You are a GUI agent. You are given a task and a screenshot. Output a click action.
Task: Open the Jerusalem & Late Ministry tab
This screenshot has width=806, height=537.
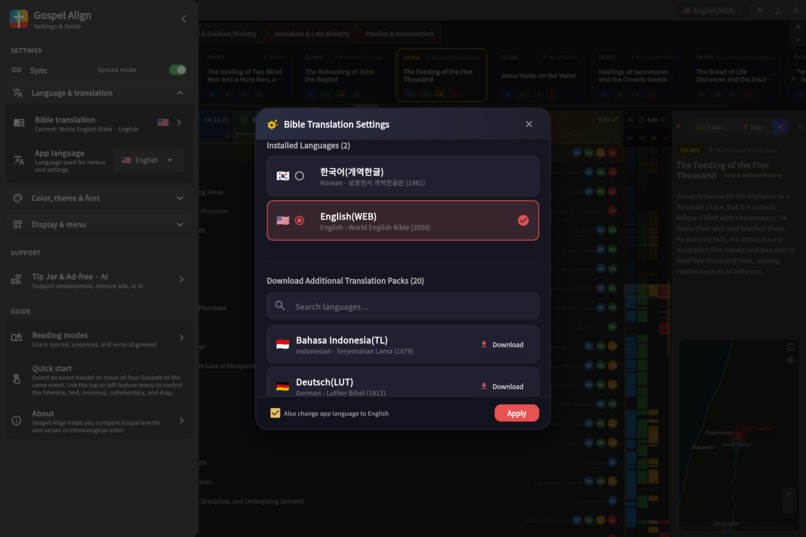[x=311, y=34]
